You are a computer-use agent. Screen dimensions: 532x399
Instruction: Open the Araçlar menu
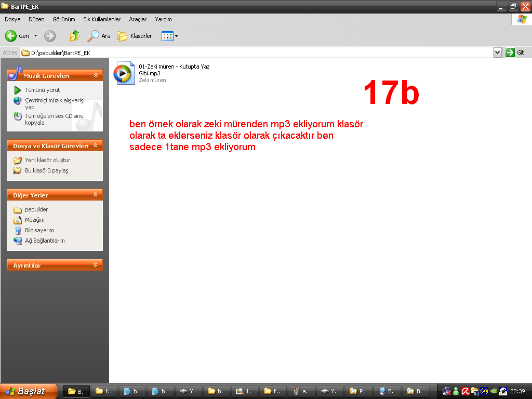(x=138, y=19)
